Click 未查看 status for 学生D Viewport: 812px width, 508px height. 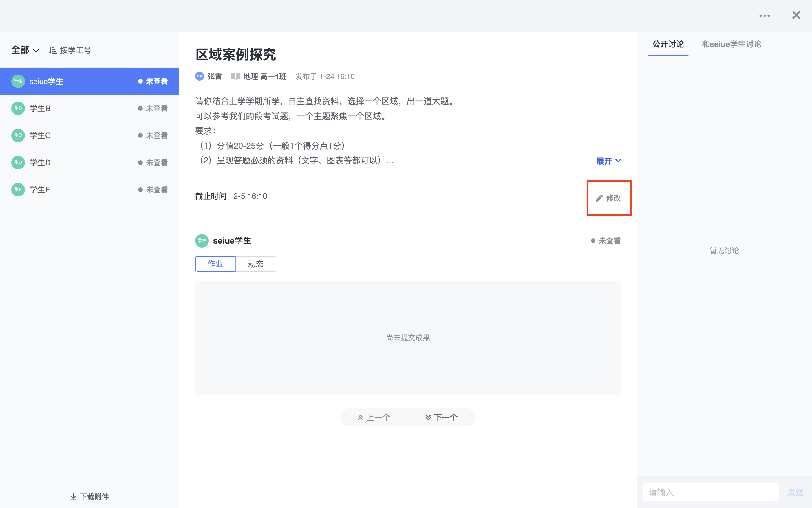point(153,163)
